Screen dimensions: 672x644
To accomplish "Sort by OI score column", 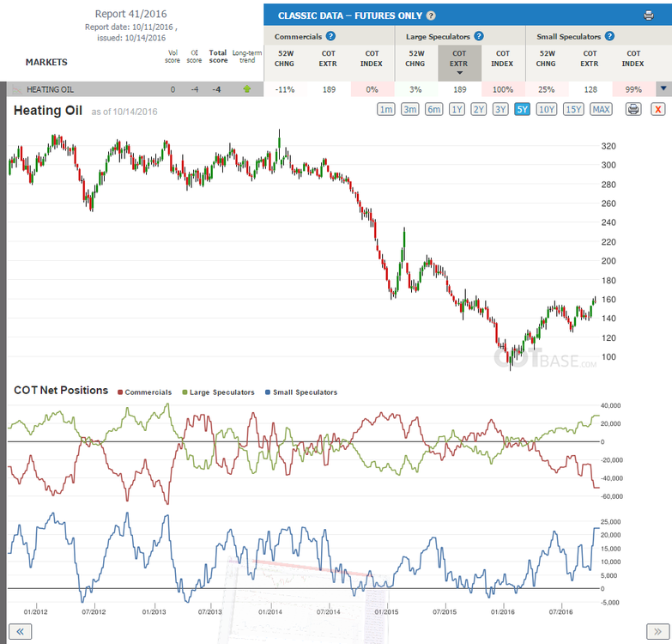I will tap(194, 56).
